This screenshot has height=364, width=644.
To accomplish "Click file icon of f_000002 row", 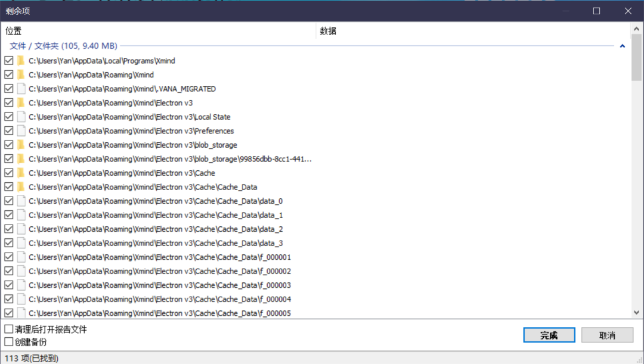I will click(x=21, y=271).
